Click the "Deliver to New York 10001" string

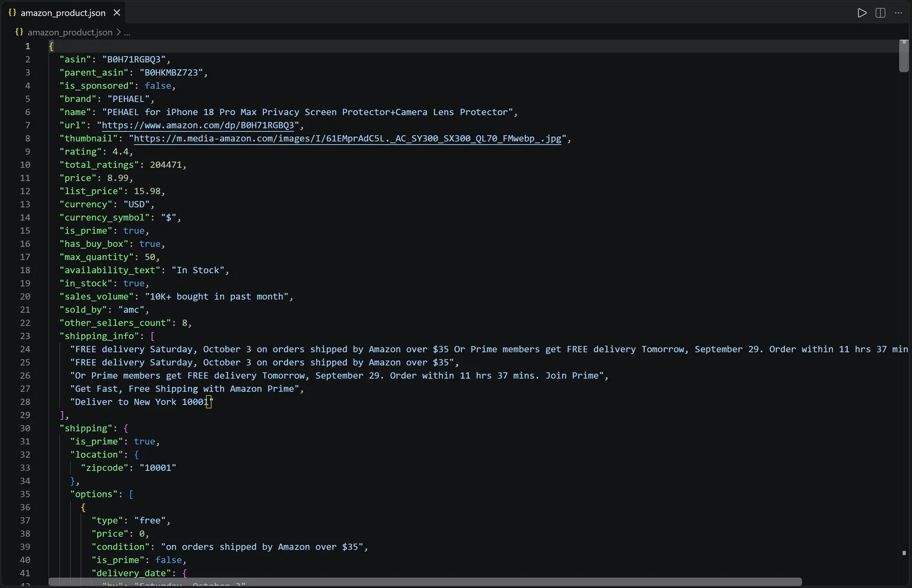coord(141,402)
